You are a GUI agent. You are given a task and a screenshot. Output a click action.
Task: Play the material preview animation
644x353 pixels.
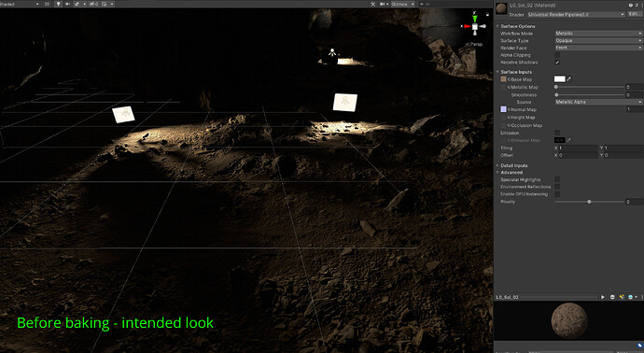click(603, 297)
